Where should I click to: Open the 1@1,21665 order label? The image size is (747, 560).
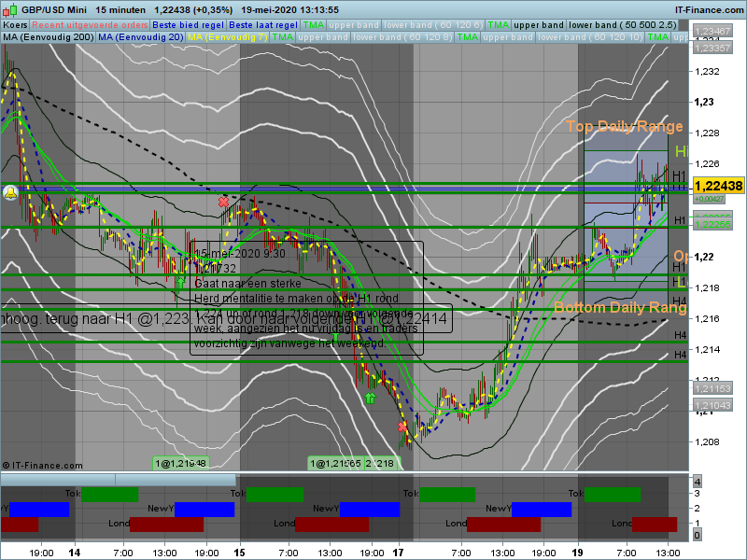(335, 463)
